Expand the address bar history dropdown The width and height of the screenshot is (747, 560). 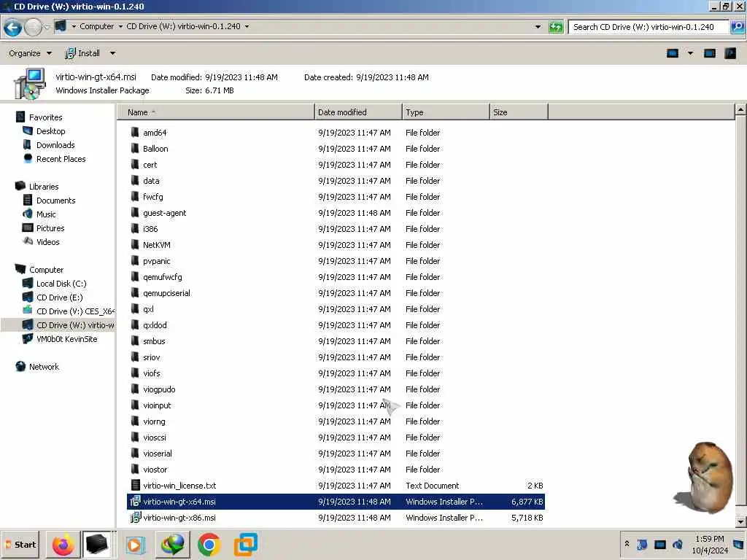pos(538,27)
